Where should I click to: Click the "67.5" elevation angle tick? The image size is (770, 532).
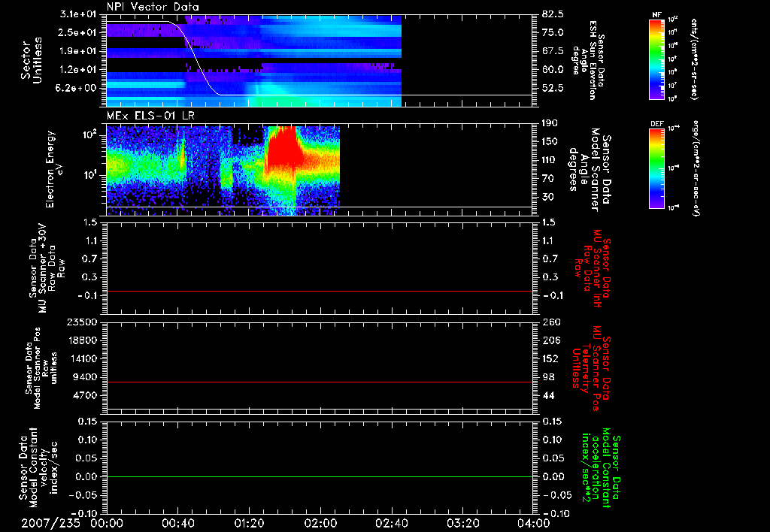[553, 51]
